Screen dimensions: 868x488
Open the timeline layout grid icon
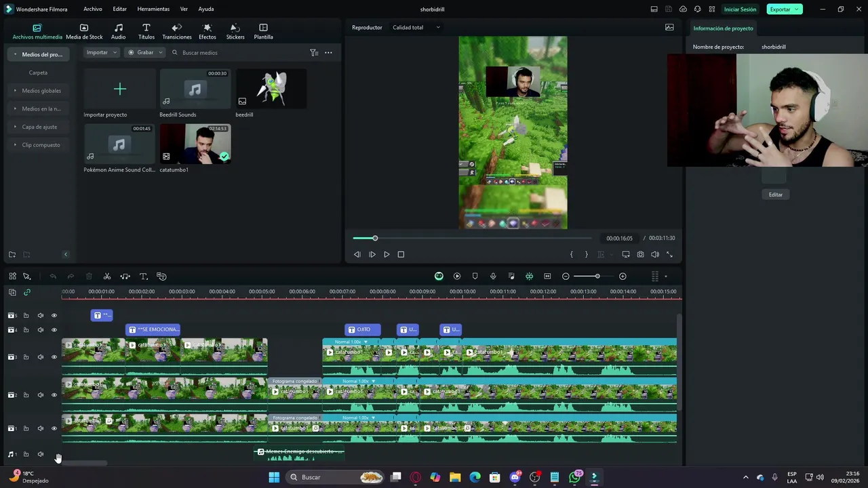[x=12, y=277]
